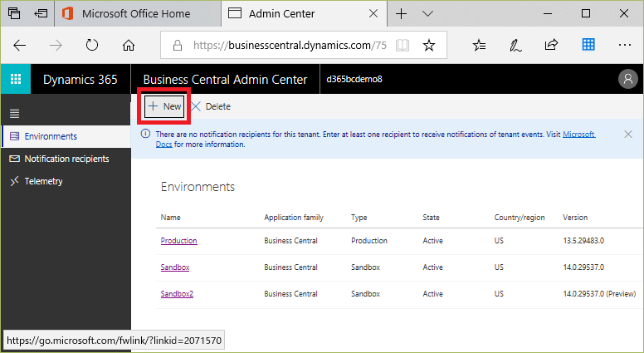Click the blue grid extension icon
Image resolution: width=644 pixels, height=353 pixels.
click(x=588, y=44)
